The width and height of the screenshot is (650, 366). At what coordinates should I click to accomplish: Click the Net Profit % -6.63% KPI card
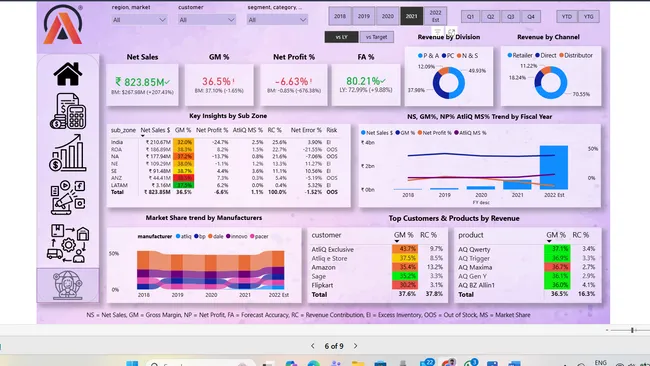[294, 85]
